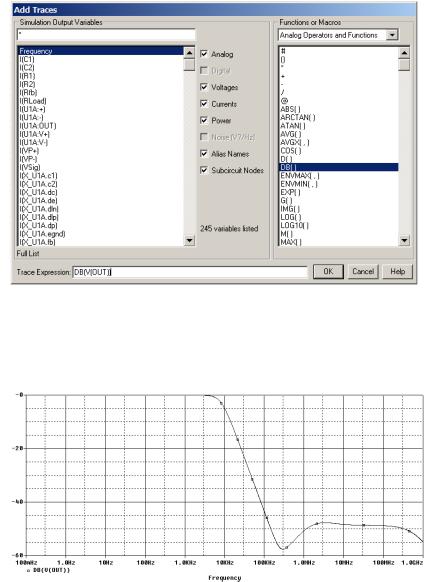Image resolution: width=427 pixels, height=582 pixels.
Task: Click the functions list scroll-up arrow
Action: 404,53
